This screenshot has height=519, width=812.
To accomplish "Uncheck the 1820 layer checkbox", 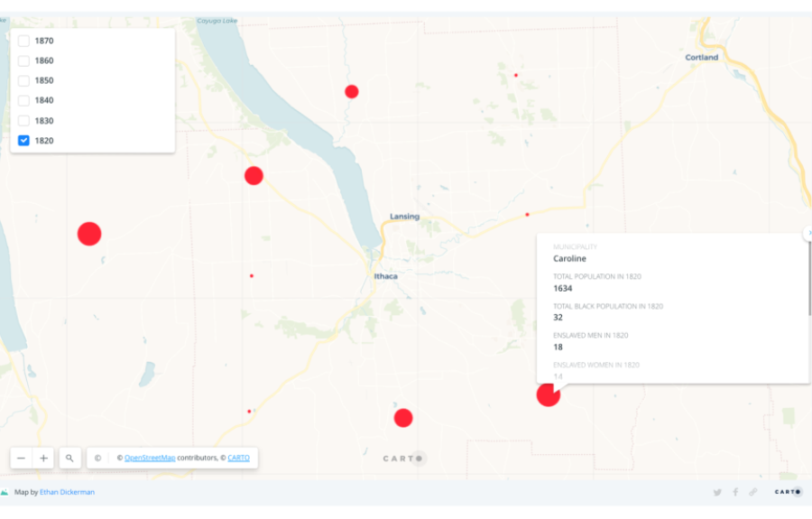I will pyautogui.click(x=24, y=140).
